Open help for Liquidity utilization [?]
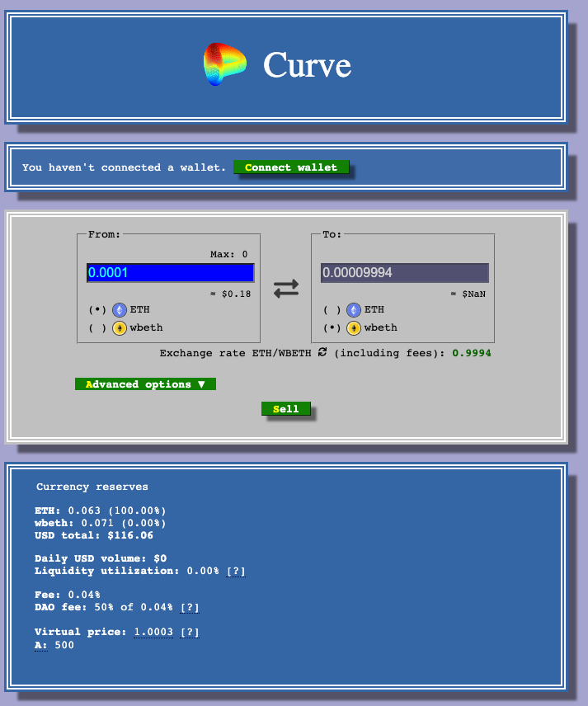 point(236,571)
